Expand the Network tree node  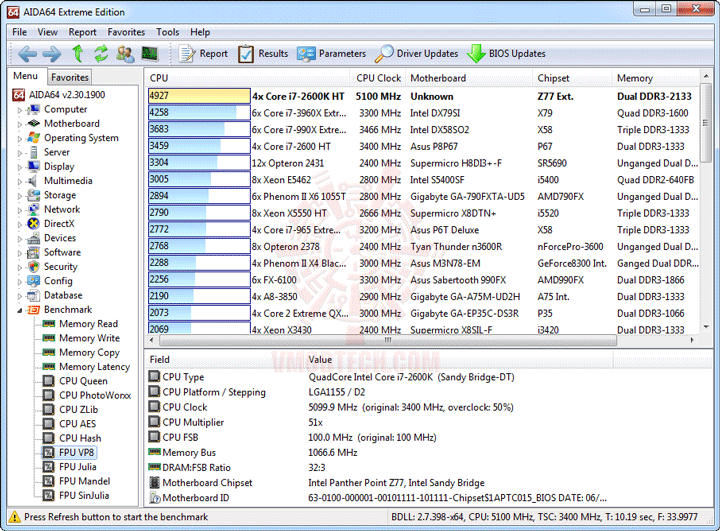(x=19, y=210)
